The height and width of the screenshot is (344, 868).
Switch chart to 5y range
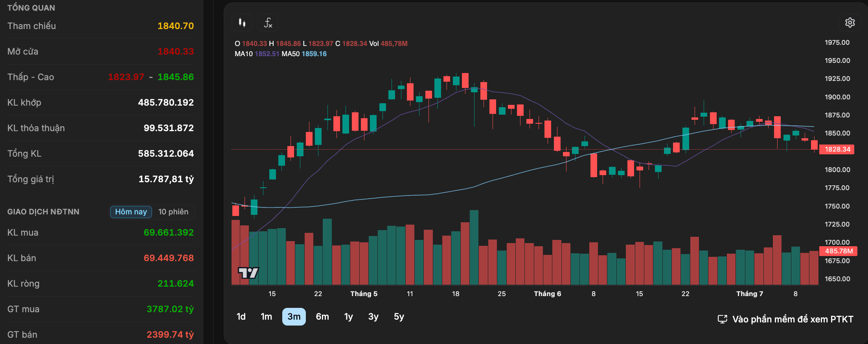tap(399, 317)
